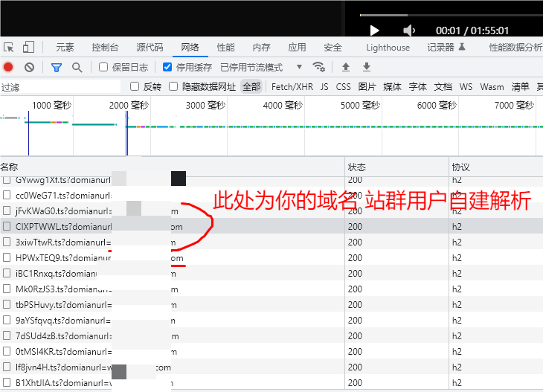Open network conditions wifi icon
The width and height of the screenshot is (543, 392).
pos(318,67)
